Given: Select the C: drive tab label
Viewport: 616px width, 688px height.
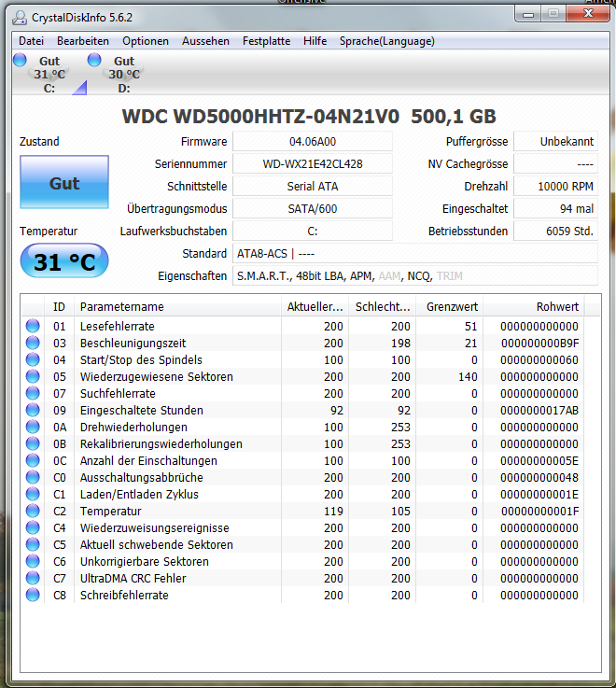Looking at the screenshot, I should (x=49, y=88).
